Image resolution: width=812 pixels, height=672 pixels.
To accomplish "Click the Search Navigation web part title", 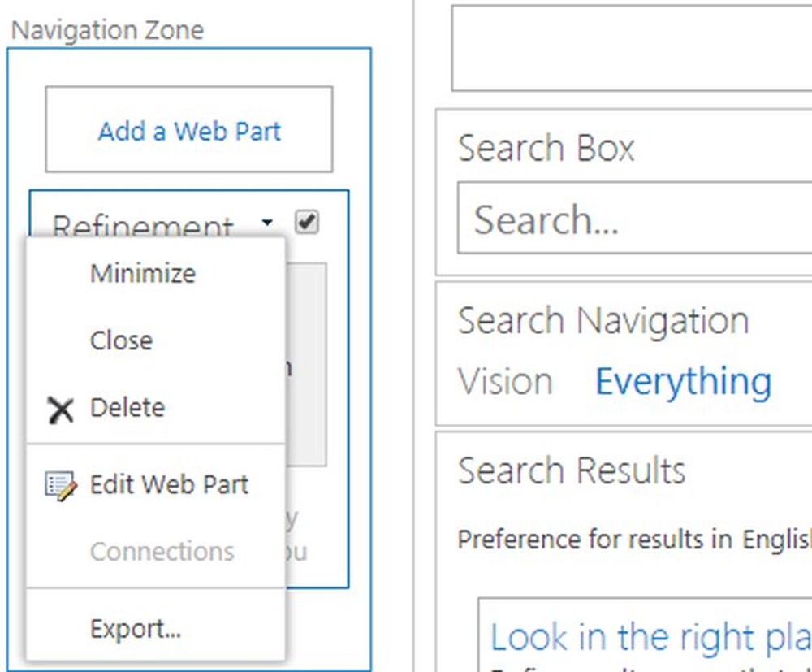I will point(604,319).
